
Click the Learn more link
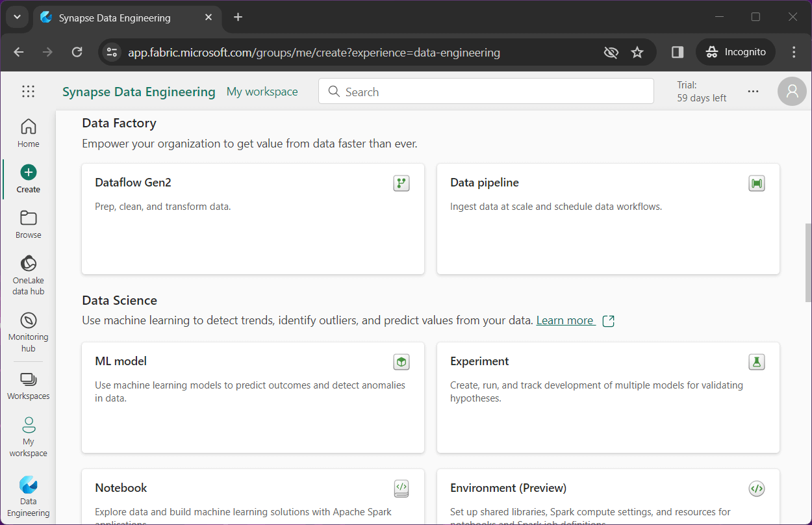click(x=565, y=320)
